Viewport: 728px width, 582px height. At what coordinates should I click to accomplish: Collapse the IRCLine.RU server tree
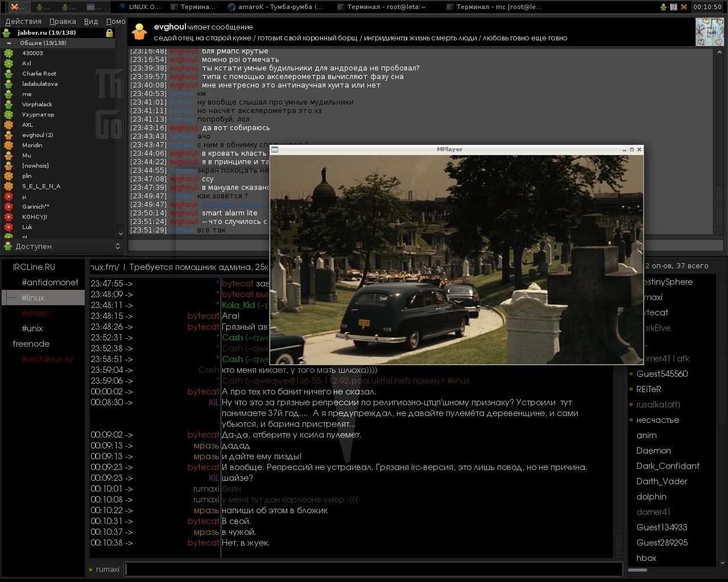[34, 267]
